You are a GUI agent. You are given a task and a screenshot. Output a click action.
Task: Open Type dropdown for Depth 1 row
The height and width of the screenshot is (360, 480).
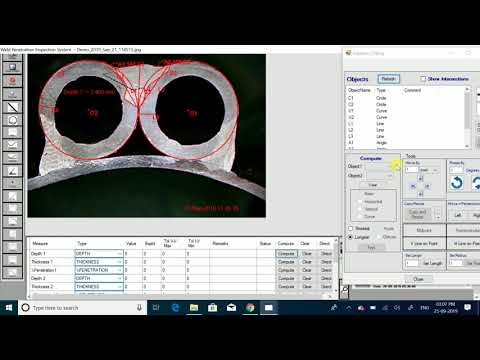(120, 254)
